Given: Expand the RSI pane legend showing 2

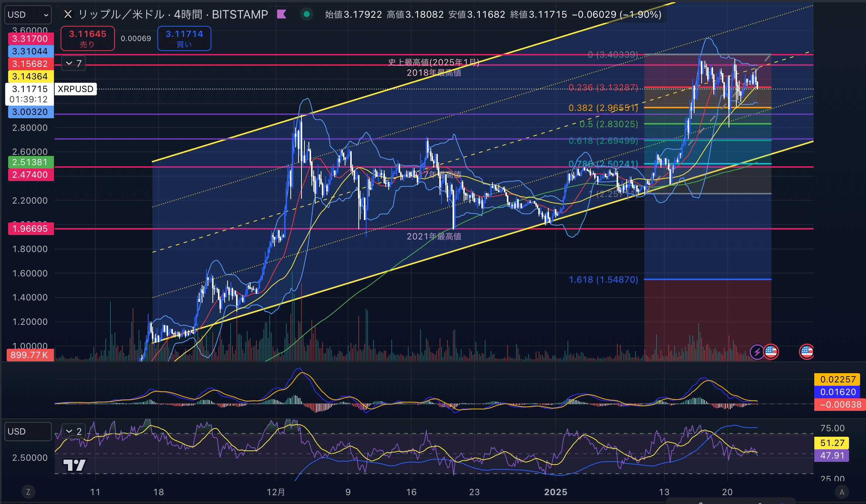Looking at the screenshot, I should click(74, 431).
